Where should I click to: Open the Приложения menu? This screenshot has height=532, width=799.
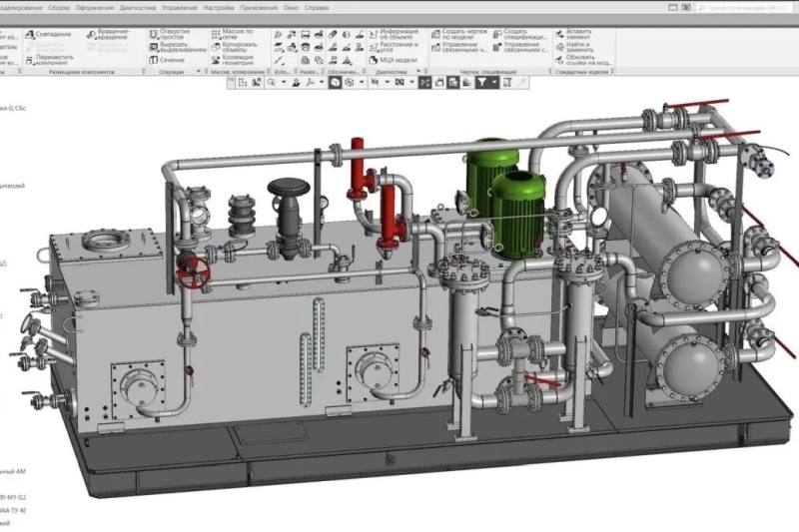click(x=259, y=8)
